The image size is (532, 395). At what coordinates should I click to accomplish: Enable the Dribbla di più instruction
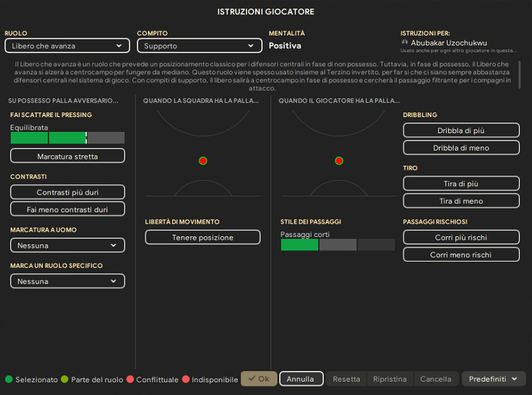(x=461, y=131)
